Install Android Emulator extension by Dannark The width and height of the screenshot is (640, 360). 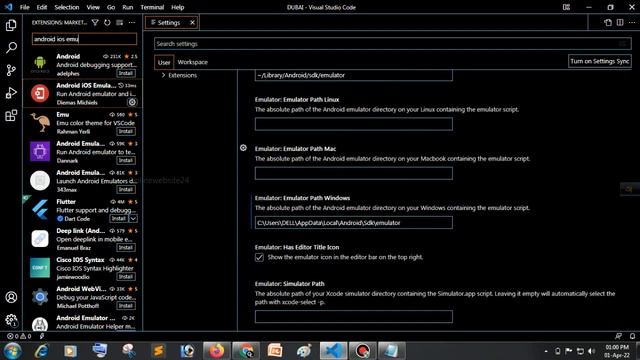(126, 160)
